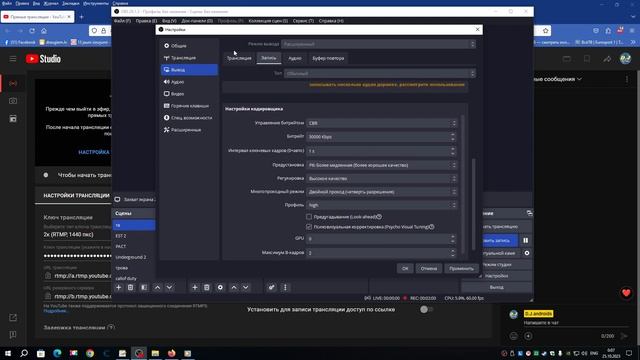Click the НАСТРОЙКА link in YouTube Studio
The width and height of the screenshot is (640, 360).
pyautogui.click(x=94, y=152)
